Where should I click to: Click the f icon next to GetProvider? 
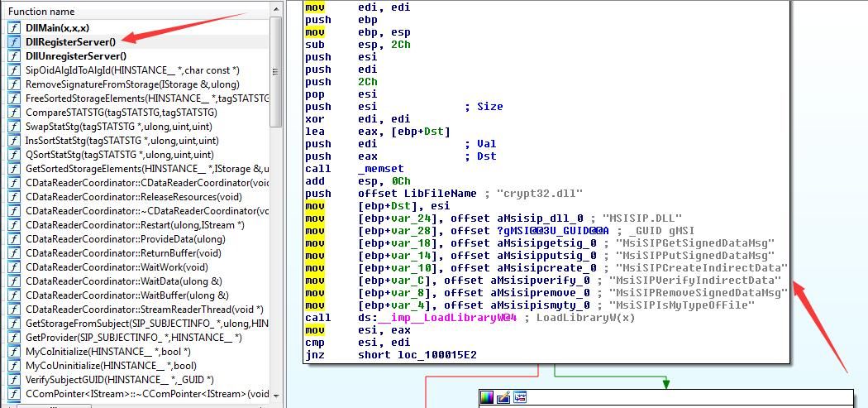(x=13, y=338)
